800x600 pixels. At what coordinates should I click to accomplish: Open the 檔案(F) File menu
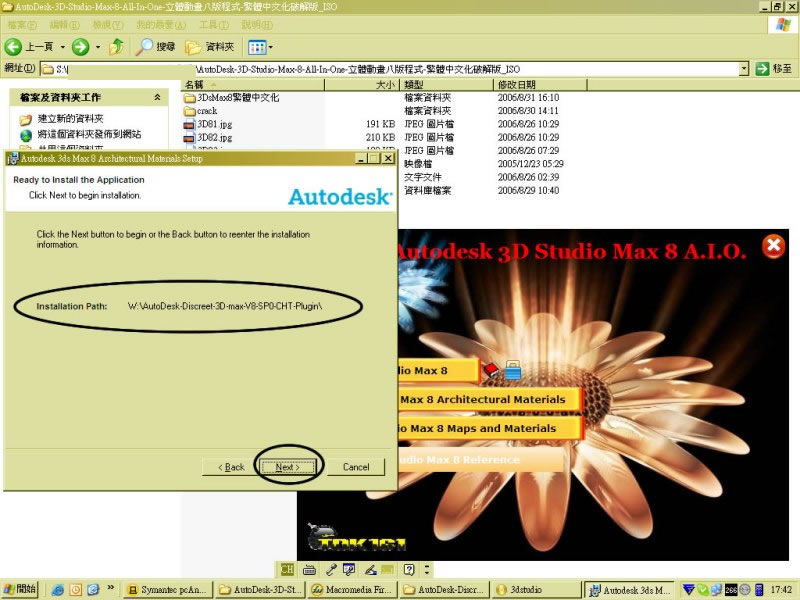coord(22,24)
